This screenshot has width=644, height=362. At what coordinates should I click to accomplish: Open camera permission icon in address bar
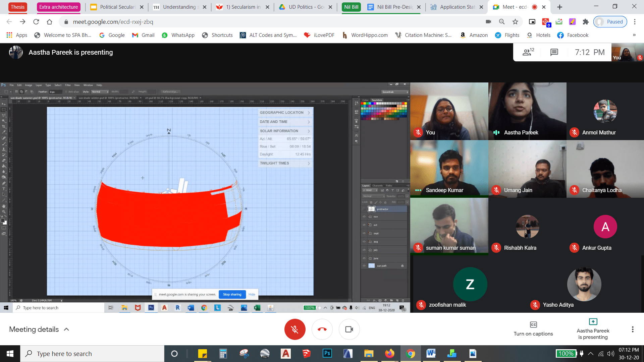[488, 22]
